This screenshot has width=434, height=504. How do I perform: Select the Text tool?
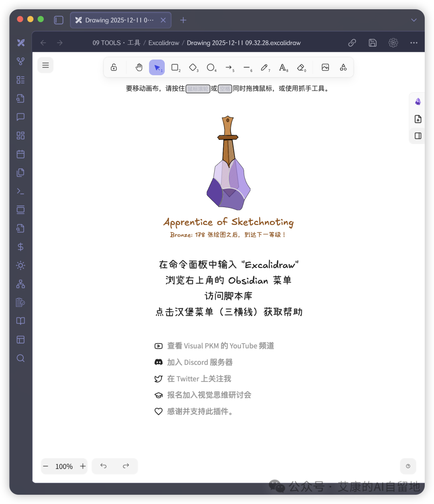pyautogui.click(x=283, y=68)
